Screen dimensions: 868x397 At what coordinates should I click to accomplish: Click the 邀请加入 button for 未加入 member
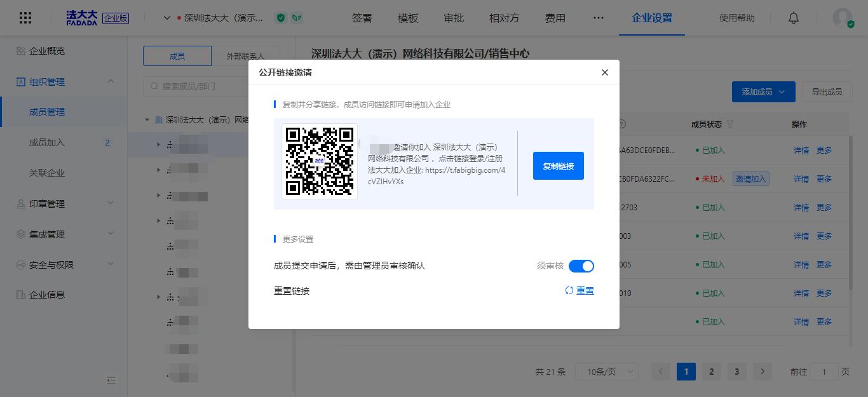[751, 179]
